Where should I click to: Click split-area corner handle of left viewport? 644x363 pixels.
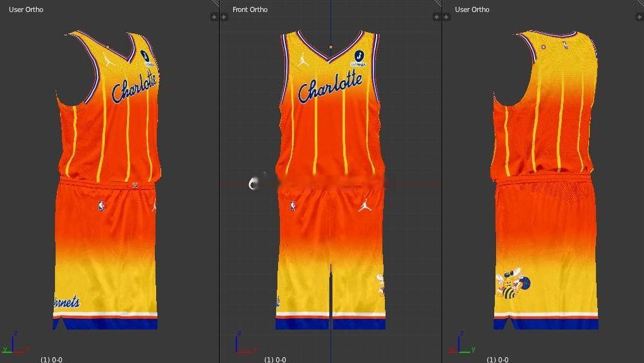(216, 3)
